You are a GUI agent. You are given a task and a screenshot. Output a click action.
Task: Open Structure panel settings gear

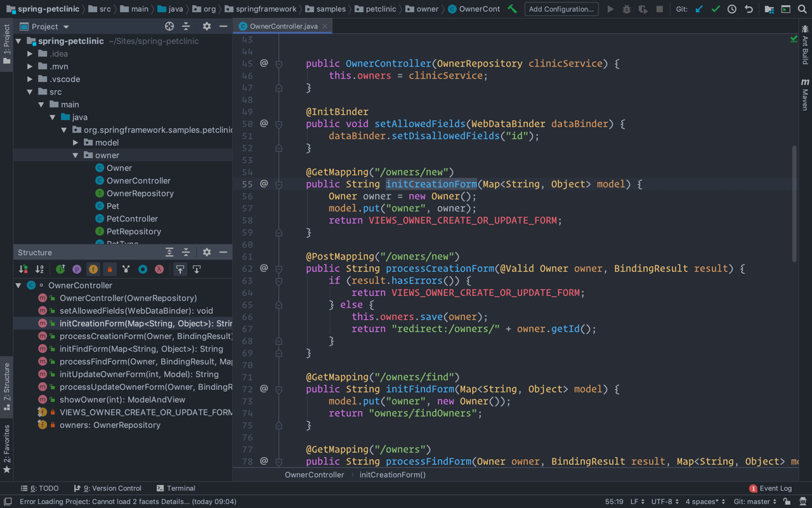[207, 252]
